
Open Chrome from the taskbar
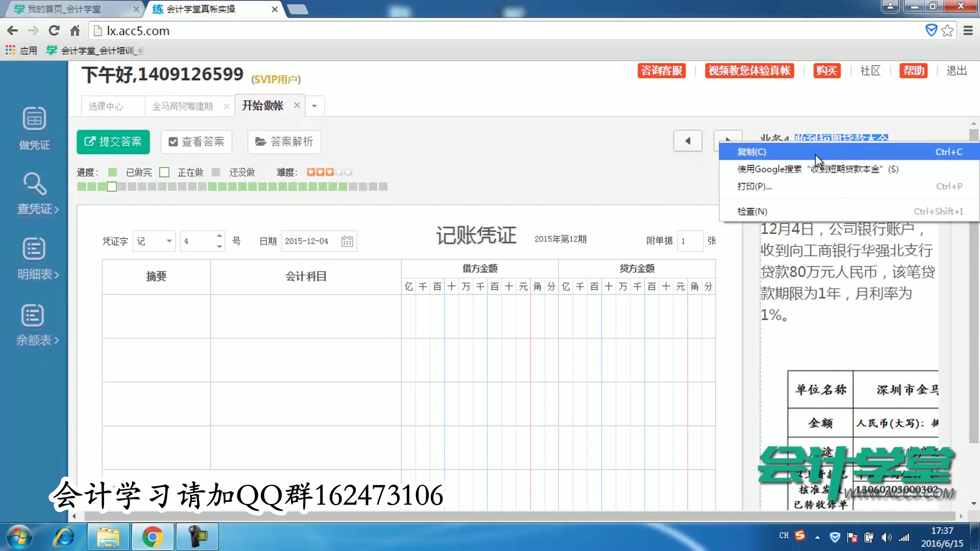tap(153, 537)
